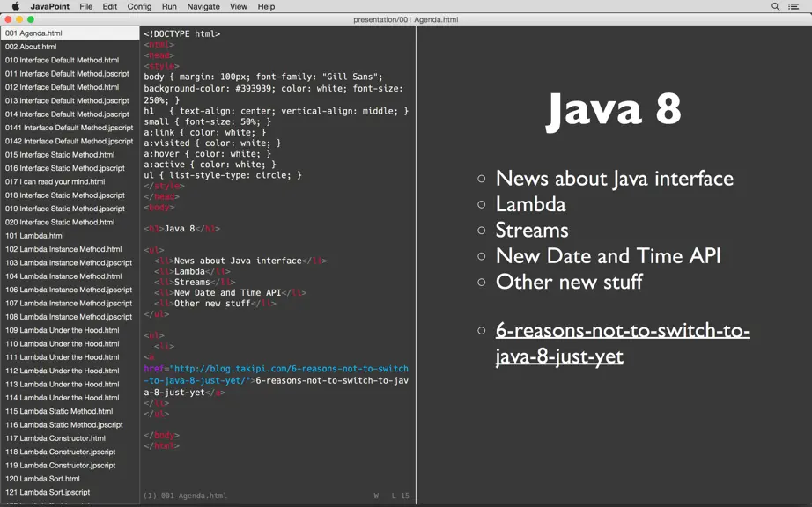
Task: Follow the 6-reasons-not-to-switch-to-java-8-just-yet link
Action: click(623, 343)
